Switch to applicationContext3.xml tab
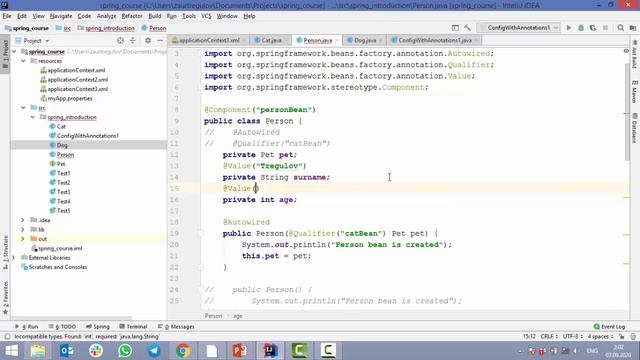Viewport: 640px width, 360px height. 208,40
